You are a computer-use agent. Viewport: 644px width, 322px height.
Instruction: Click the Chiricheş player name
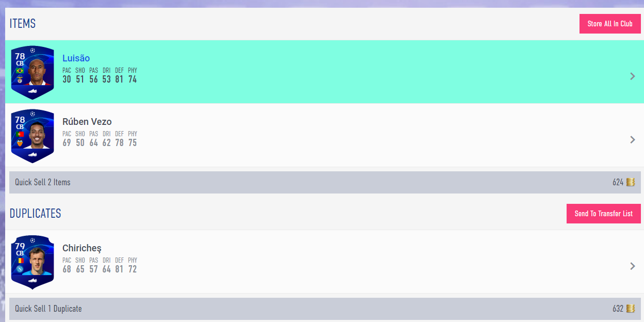(82, 248)
